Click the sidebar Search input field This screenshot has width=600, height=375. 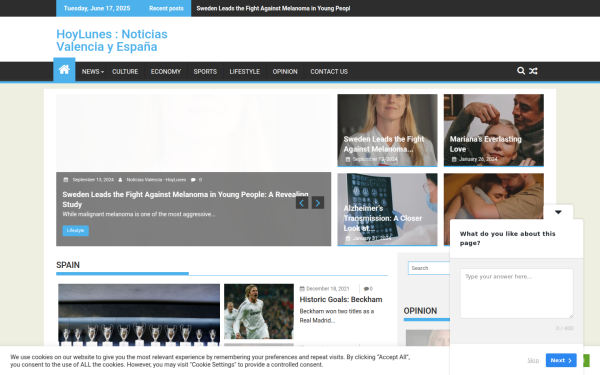pyautogui.click(x=429, y=268)
